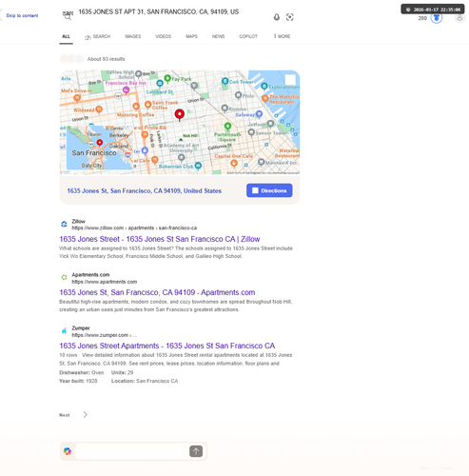This screenshot has height=476, width=469.
Task: Click the Skip to content link
Action: (x=22, y=15)
